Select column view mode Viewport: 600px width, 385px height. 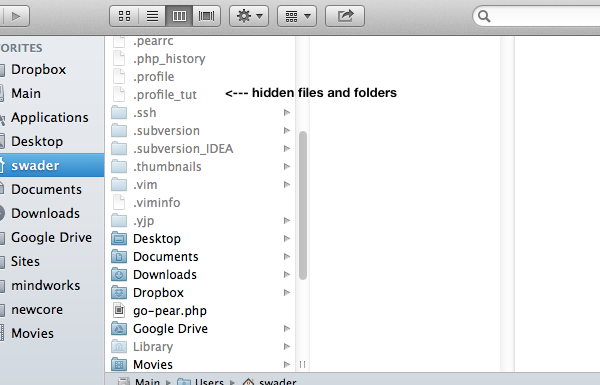pos(179,16)
